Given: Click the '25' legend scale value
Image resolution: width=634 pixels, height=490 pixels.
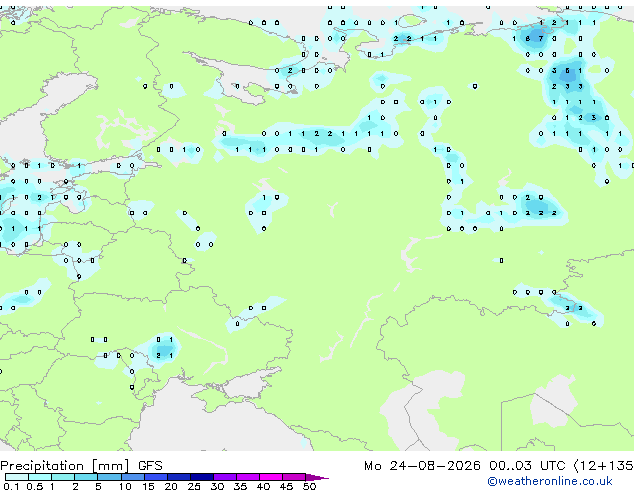Looking at the screenshot, I should [194, 486].
